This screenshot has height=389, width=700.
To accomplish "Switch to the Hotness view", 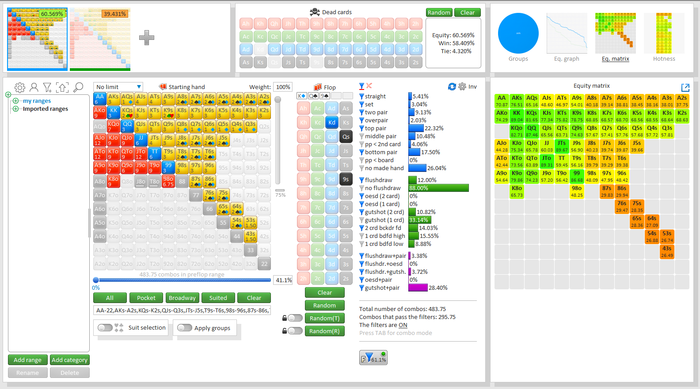I will tap(664, 37).
